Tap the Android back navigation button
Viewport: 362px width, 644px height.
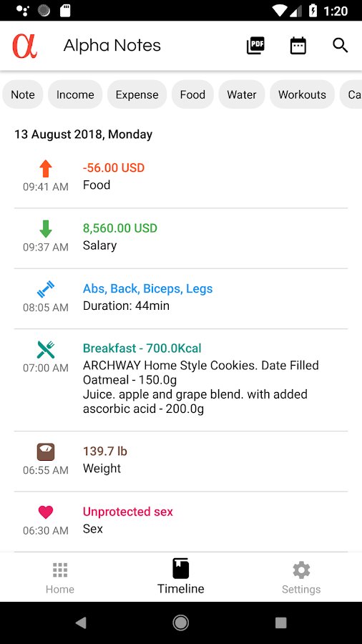tap(81, 623)
